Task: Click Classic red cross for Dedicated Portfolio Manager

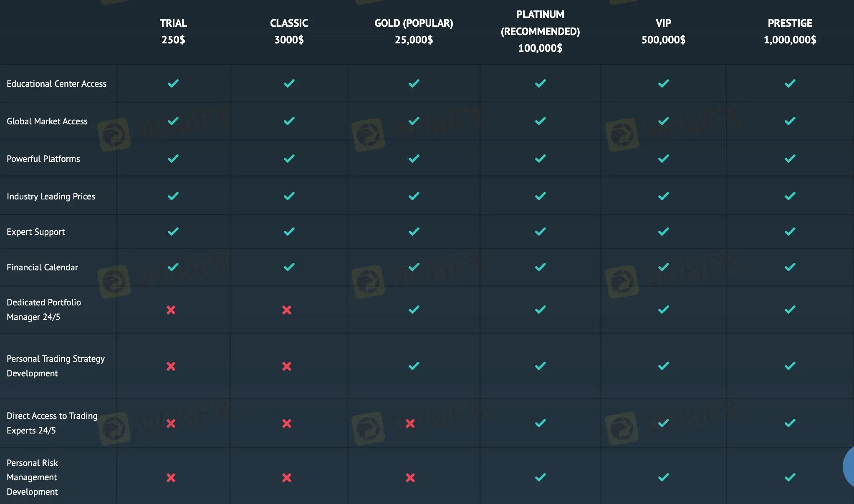Action: tap(287, 310)
